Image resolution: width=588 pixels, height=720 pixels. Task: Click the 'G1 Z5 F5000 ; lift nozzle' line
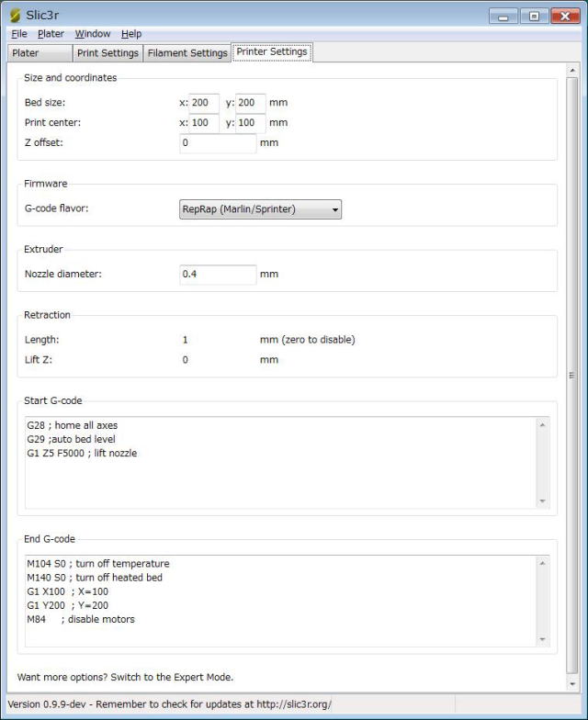pos(82,454)
